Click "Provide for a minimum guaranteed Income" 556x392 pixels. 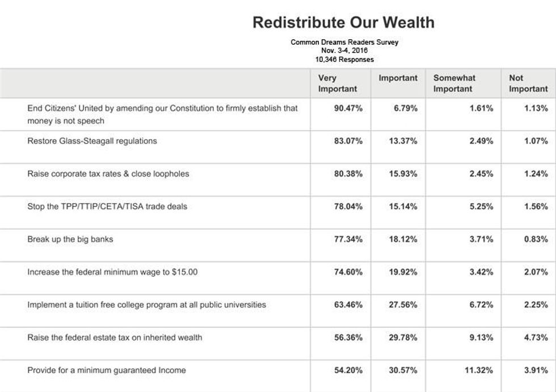click(x=107, y=370)
